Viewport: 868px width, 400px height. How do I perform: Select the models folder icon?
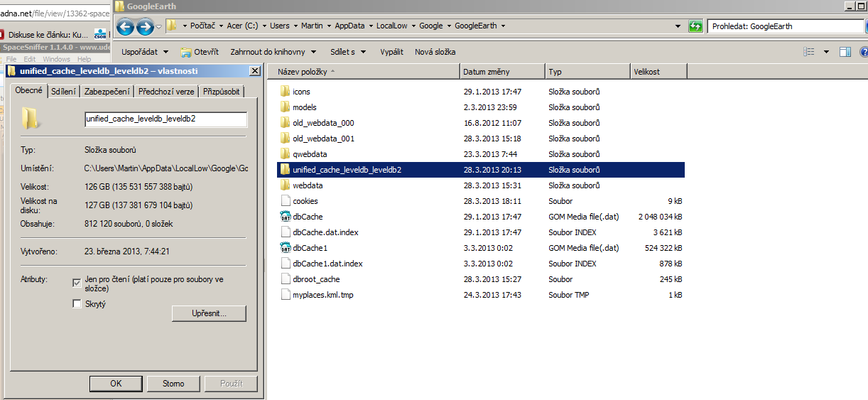pos(286,107)
